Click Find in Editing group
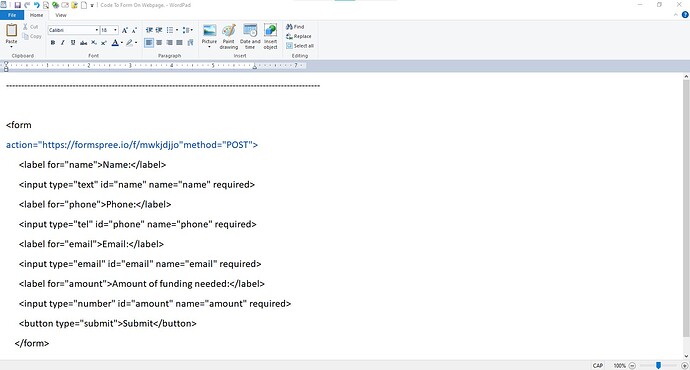 click(295, 27)
